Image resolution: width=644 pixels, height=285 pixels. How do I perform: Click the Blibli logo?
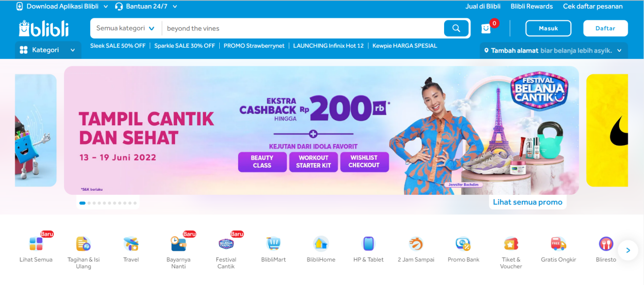[x=44, y=28]
